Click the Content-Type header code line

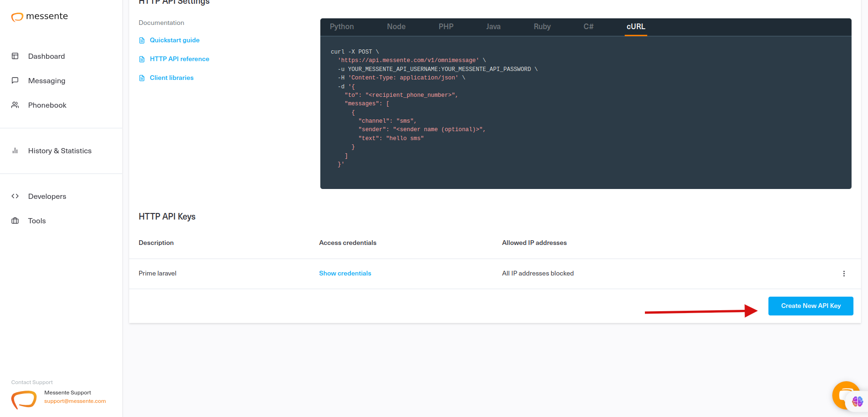402,78
